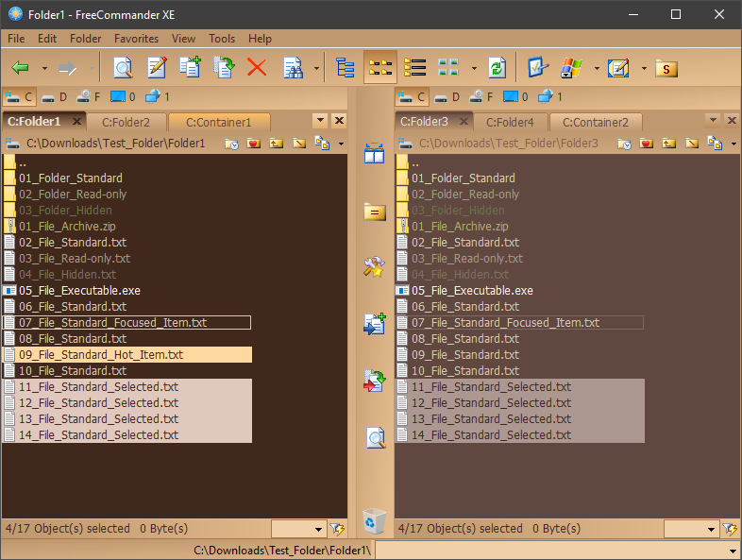Click the splitter bar move icon

click(375, 382)
